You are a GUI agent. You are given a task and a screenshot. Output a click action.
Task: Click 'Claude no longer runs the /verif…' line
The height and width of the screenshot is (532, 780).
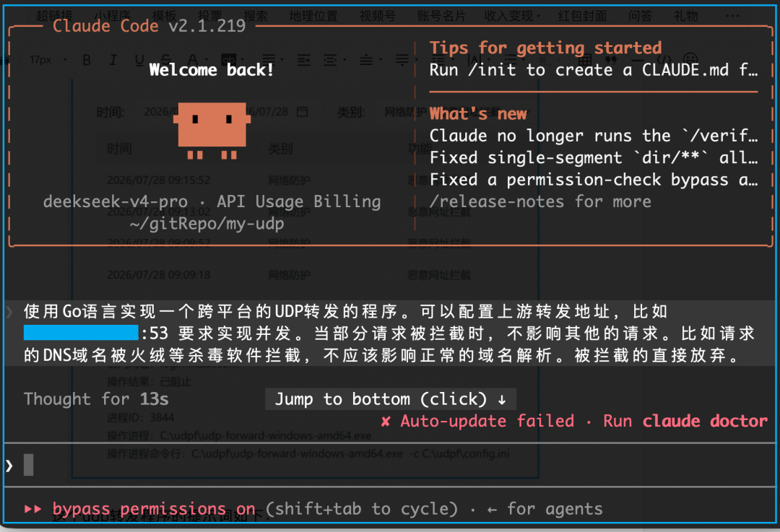click(594, 136)
